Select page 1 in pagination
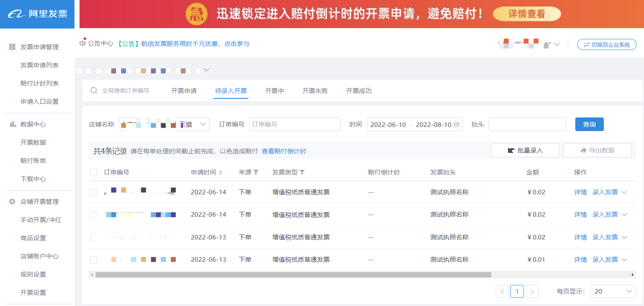 (517, 292)
